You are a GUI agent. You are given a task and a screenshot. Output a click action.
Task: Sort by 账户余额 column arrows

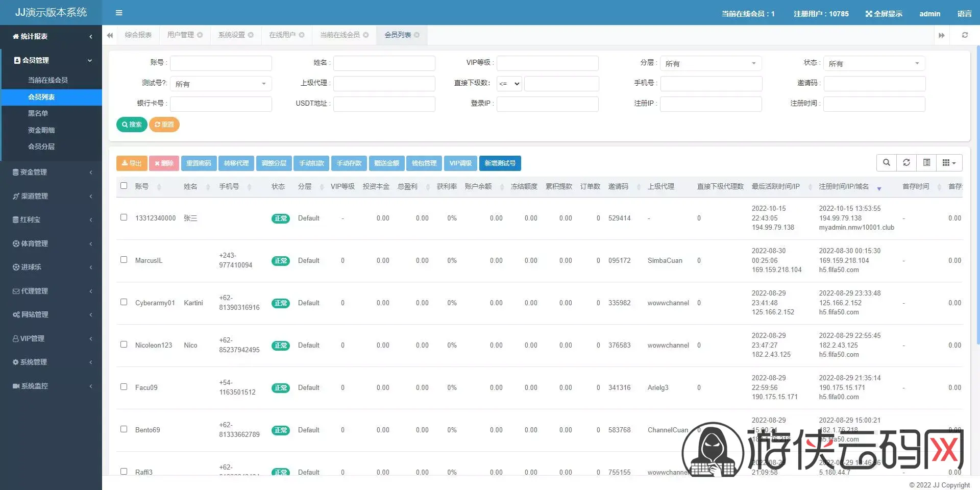pos(502,187)
